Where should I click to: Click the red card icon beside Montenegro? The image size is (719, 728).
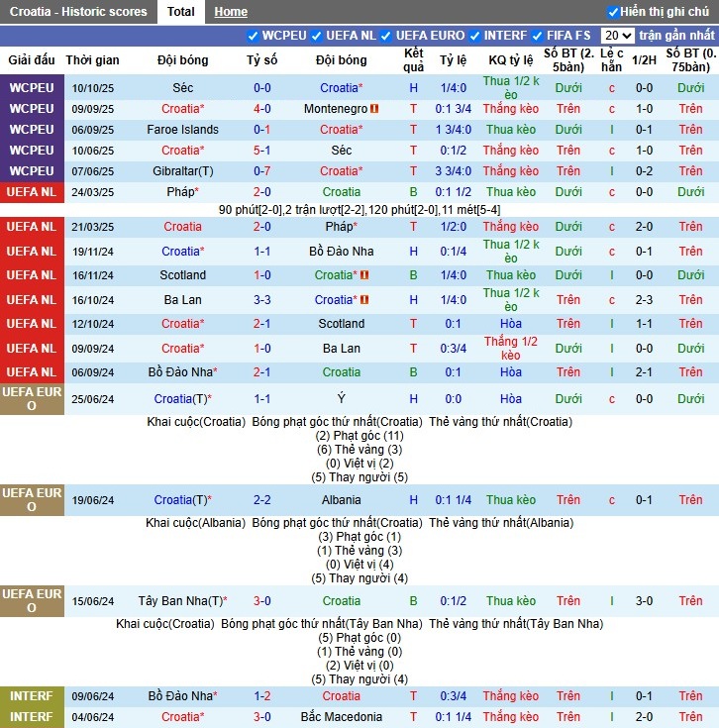(374, 109)
